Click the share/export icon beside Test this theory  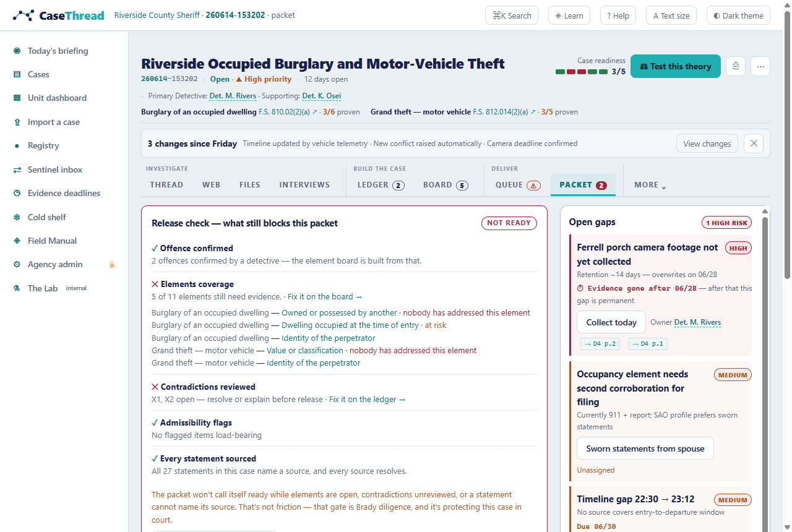(736, 66)
